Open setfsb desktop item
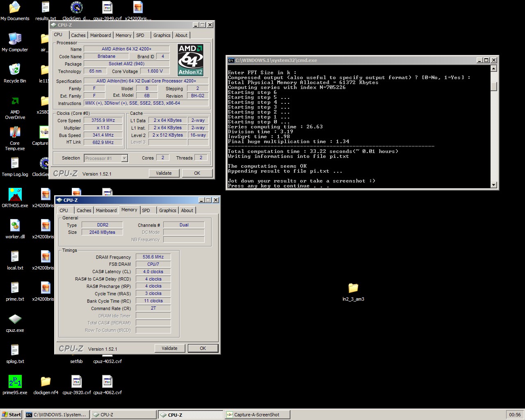The height and width of the screenshot is (420, 525). tap(77, 360)
